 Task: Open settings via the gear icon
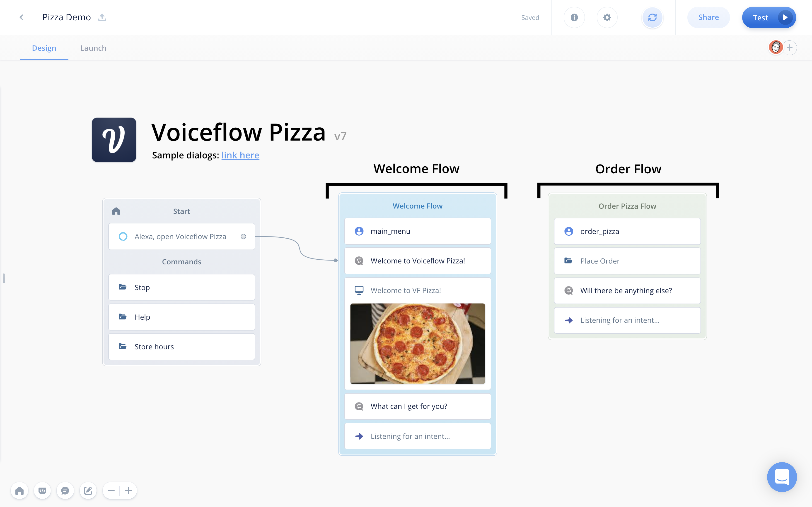pyautogui.click(x=607, y=17)
